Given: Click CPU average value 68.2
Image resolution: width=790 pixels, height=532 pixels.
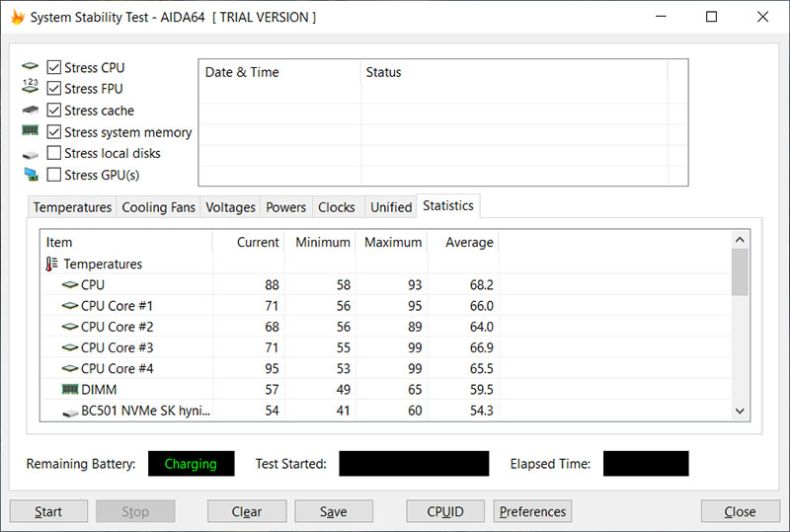Looking at the screenshot, I should pyautogui.click(x=481, y=285).
